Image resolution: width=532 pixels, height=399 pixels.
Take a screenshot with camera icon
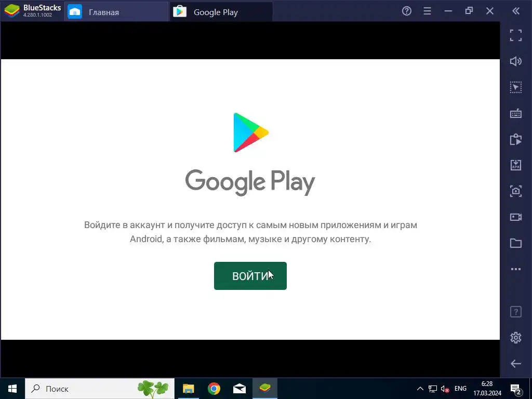[x=516, y=191]
